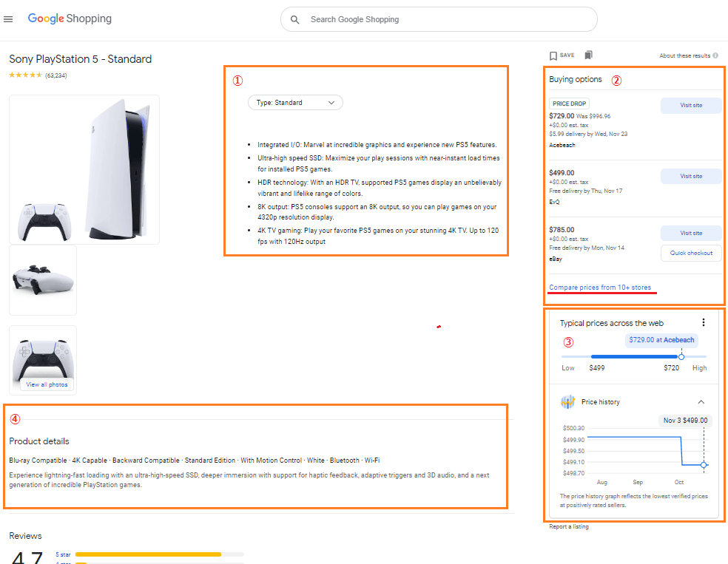728x564 pixels.
Task: Click the SAVE bookmark icon
Action: 553,55
